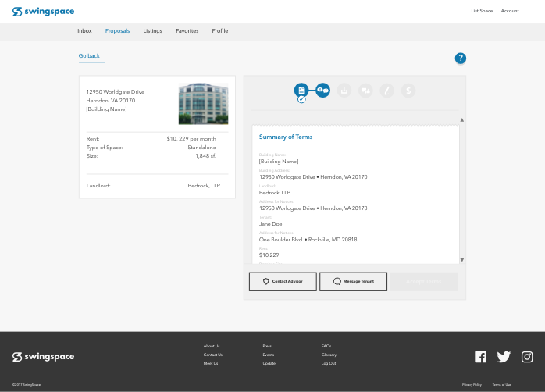Open Meet Us footer link

(211, 364)
